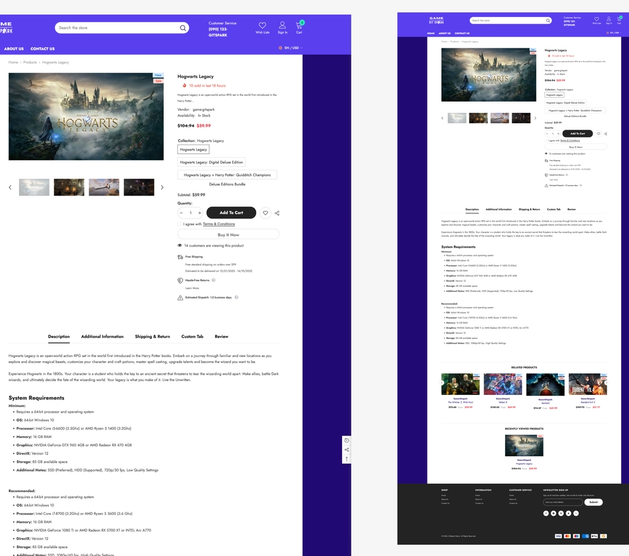The width and height of the screenshot is (629, 556).
Task: Click the eye icon near customers viewing text
Action: pos(180,246)
